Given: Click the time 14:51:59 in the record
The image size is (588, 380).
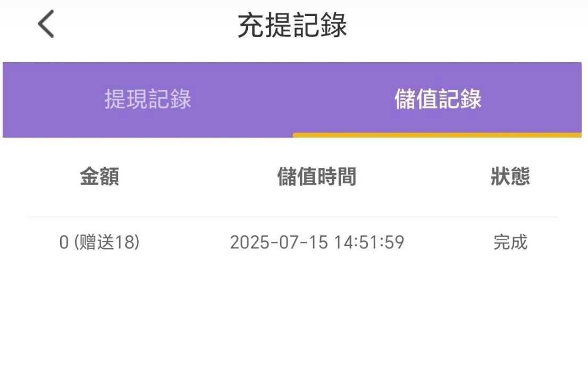Looking at the screenshot, I should tap(369, 242).
